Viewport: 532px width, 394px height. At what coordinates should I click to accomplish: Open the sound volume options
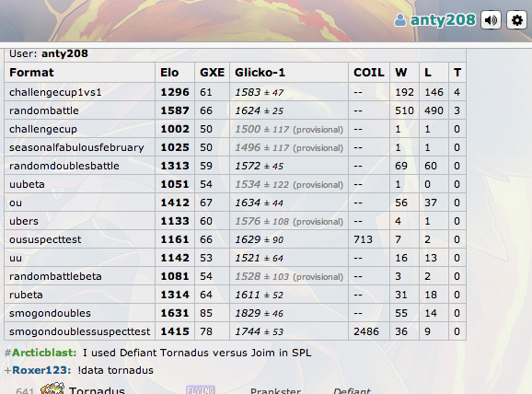491,20
